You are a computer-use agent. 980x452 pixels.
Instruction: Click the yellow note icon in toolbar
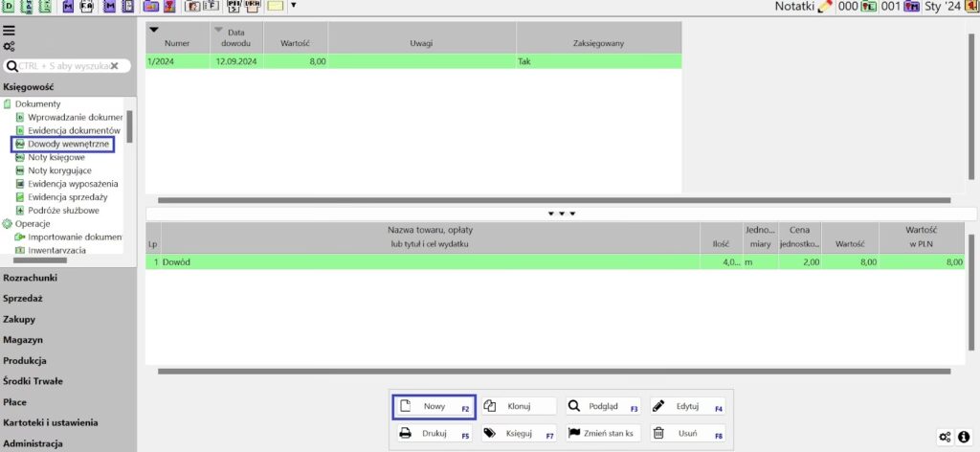point(275,7)
